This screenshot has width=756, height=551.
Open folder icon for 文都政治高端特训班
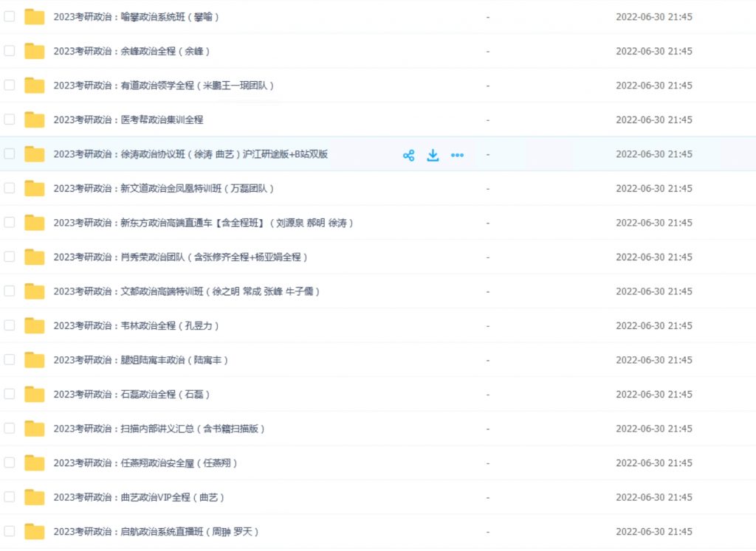click(x=34, y=291)
